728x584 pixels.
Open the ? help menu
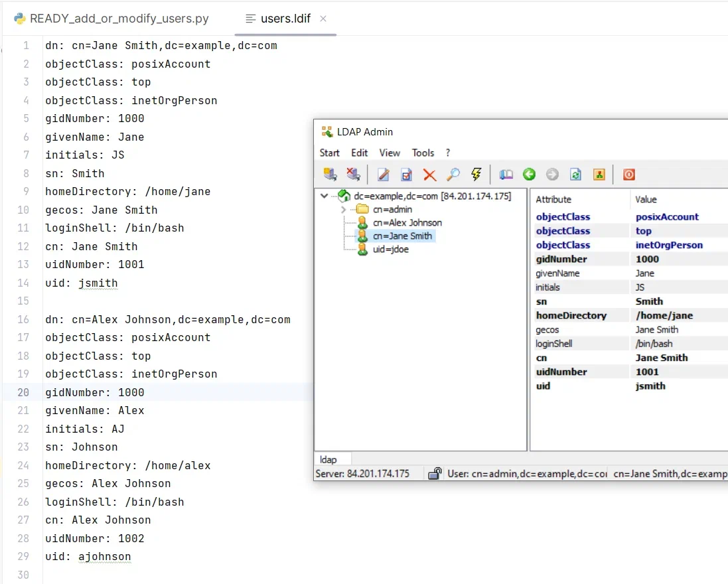(447, 153)
